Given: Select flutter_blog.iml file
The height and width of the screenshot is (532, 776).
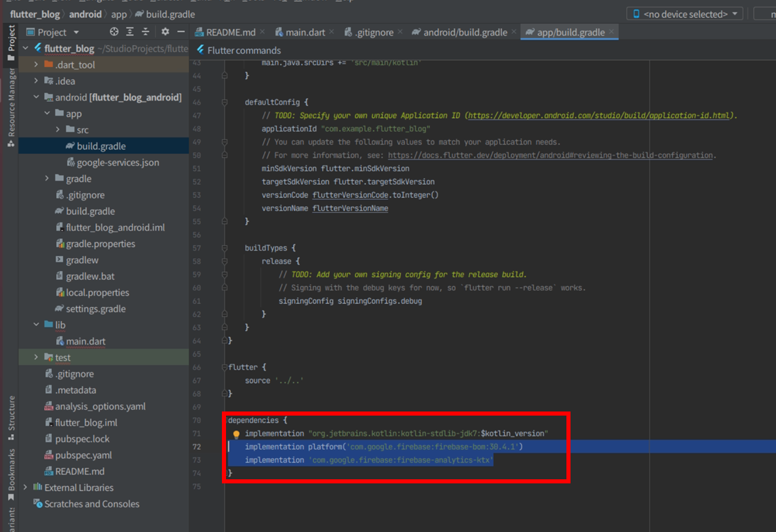Looking at the screenshot, I should coord(81,422).
